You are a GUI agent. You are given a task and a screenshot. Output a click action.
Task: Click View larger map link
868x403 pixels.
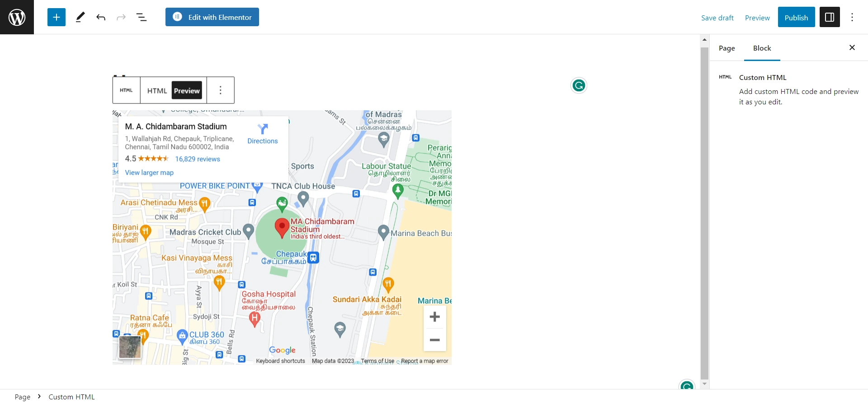149,173
